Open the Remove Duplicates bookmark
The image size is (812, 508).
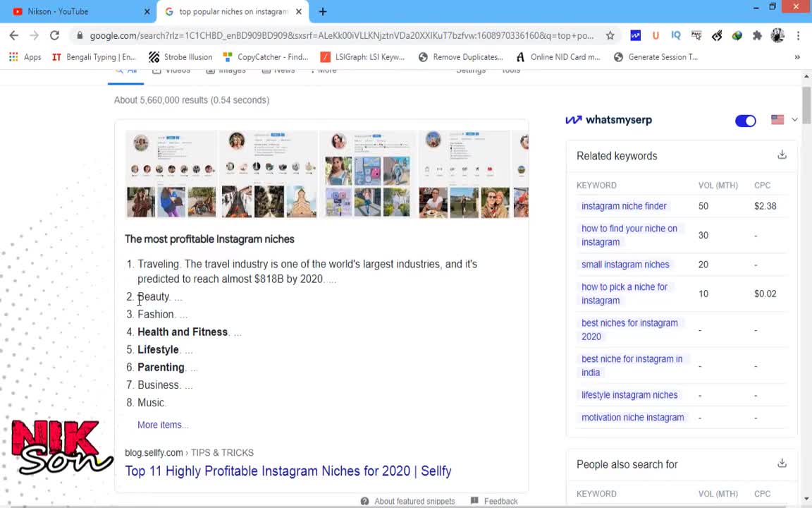(x=460, y=57)
